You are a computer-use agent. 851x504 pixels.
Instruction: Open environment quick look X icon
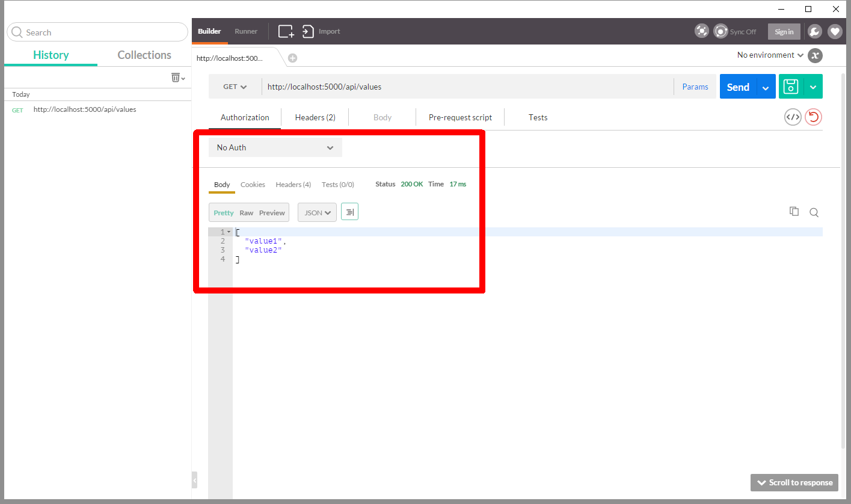(815, 55)
